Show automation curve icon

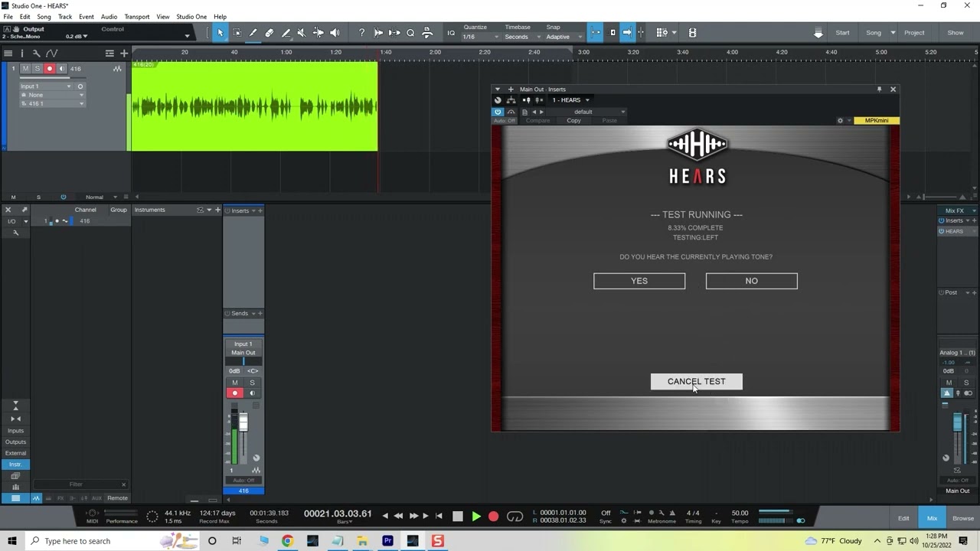51,53
